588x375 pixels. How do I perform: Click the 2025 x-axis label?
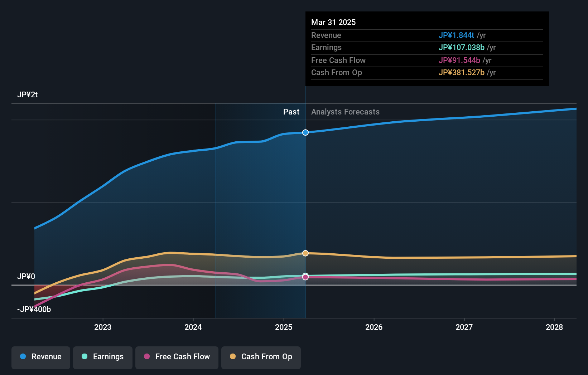coord(284,327)
